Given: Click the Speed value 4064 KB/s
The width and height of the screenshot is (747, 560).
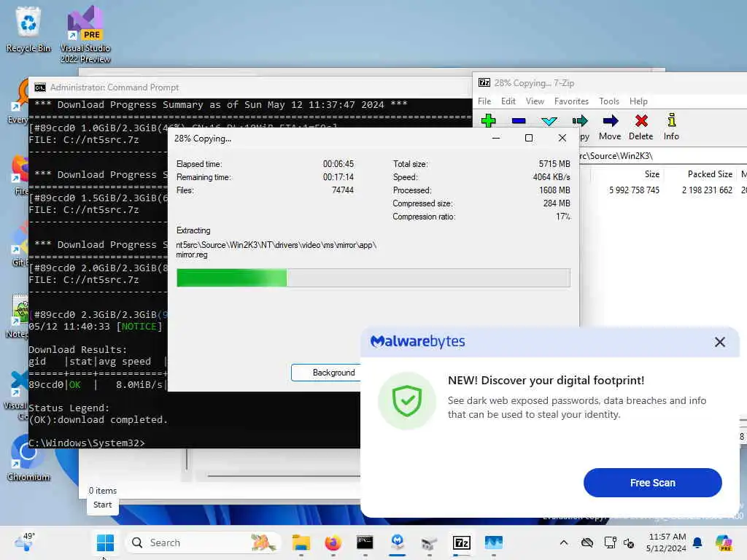Looking at the screenshot, I should click(x=551, y=177).
